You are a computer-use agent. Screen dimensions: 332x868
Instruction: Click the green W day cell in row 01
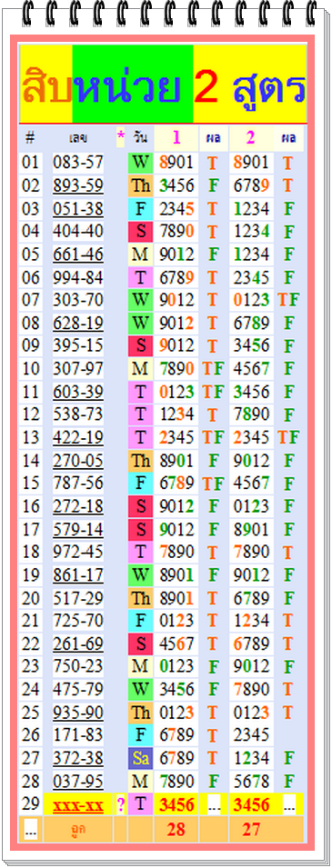141,162
